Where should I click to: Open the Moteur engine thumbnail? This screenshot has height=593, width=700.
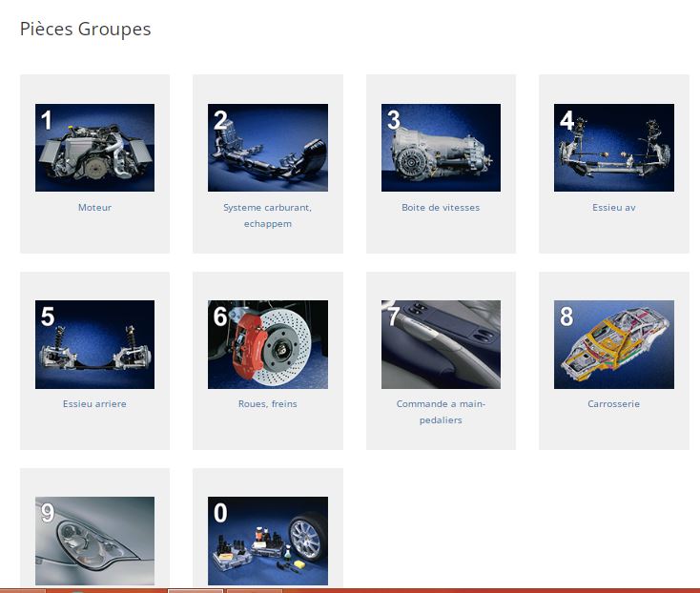click(94, 148)
